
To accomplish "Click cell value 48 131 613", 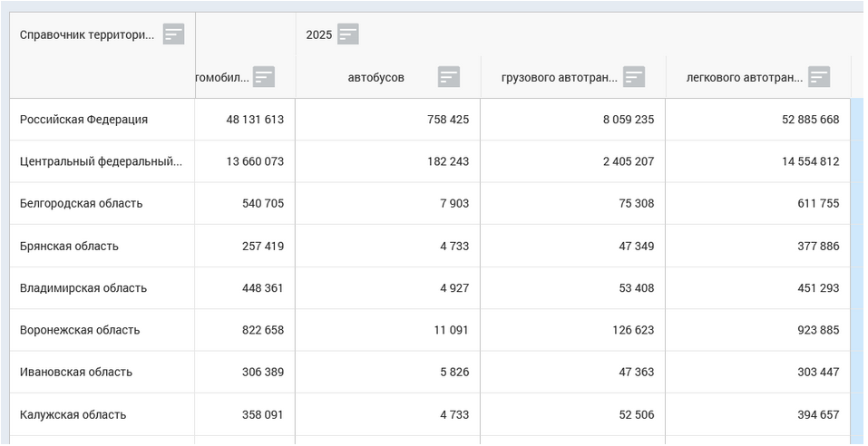I will tap(255, 120).
